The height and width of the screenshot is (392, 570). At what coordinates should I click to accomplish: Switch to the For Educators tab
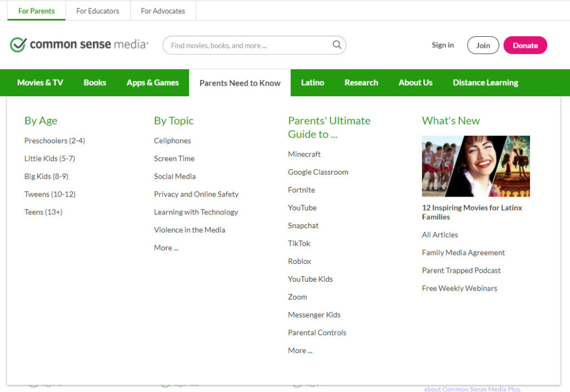click(x=97, y=11)
